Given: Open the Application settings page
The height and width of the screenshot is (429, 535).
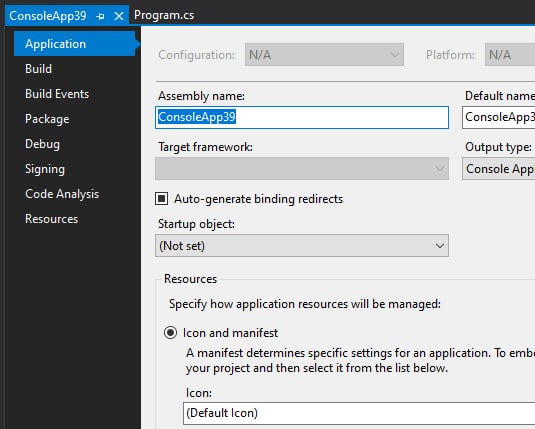Looking at the screenshot, I should click(75, 44).
